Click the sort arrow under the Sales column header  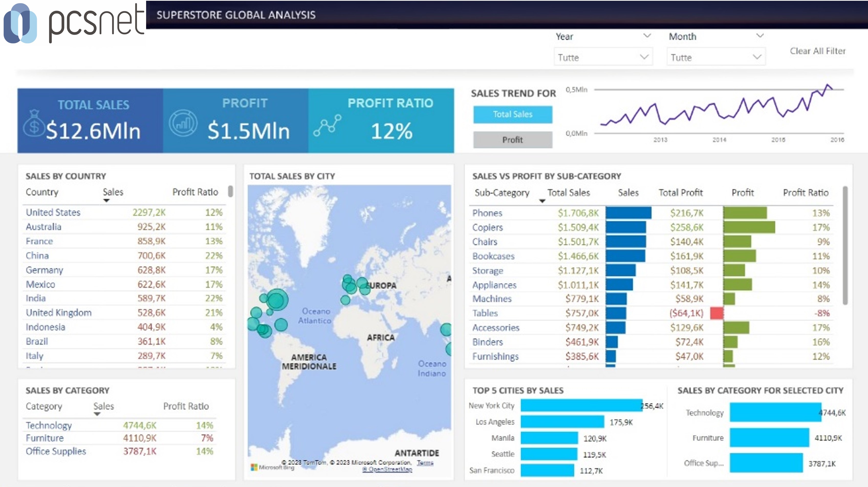click(x=107, y=200)
